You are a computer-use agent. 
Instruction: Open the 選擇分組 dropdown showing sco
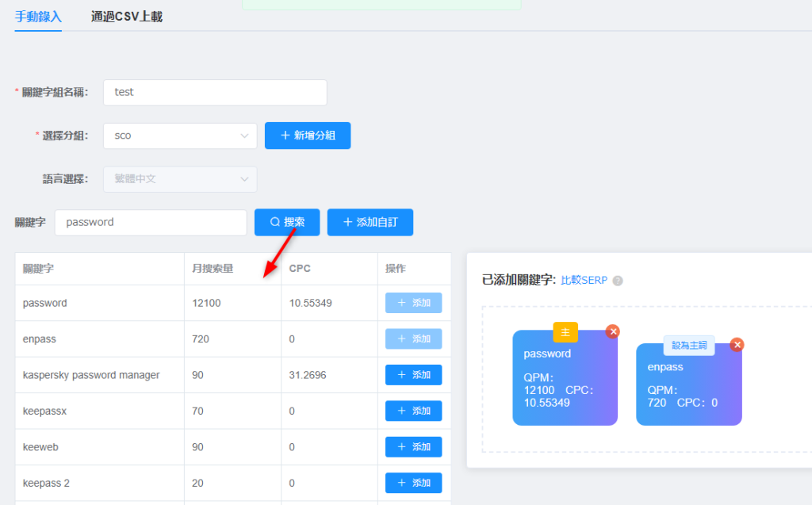(180, 136)
